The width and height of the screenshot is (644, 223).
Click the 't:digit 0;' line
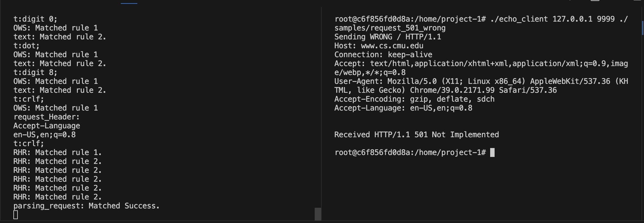pos(35,19)
